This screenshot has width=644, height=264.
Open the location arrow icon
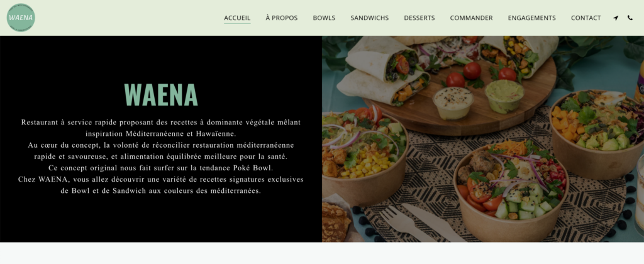[x=615, y=18]
